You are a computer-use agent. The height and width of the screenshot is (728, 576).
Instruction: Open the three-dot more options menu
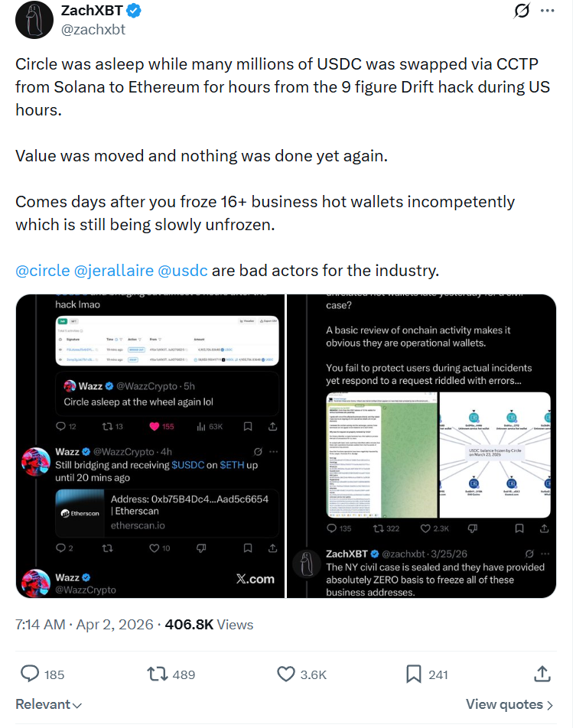click(x=548, y=11)
